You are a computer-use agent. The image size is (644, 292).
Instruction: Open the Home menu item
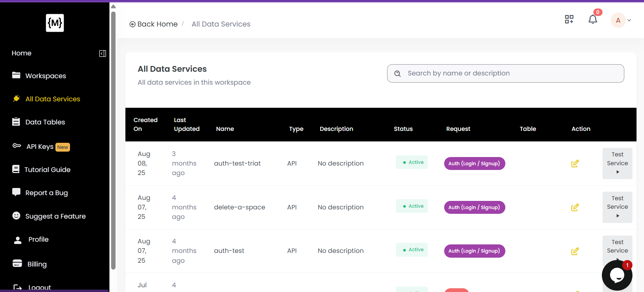(21, 53)
